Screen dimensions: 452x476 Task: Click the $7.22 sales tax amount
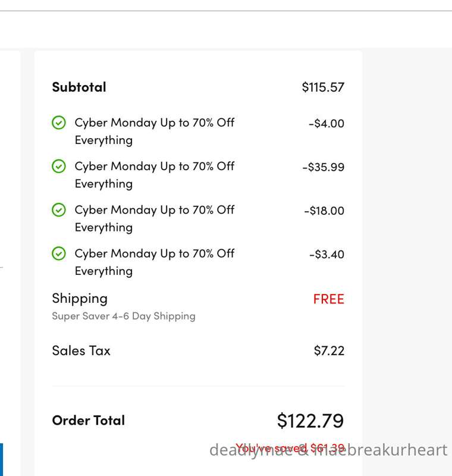pos(329,351)
